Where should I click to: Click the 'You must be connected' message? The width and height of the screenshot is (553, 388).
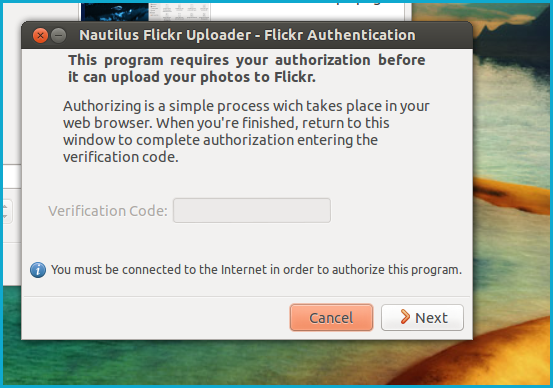coord(256,270)
